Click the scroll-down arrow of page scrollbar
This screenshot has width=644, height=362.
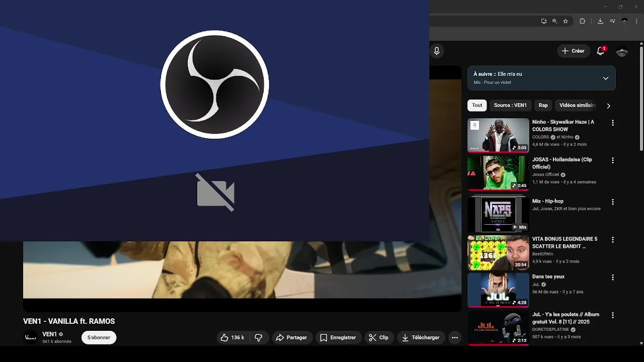(641, 343)
